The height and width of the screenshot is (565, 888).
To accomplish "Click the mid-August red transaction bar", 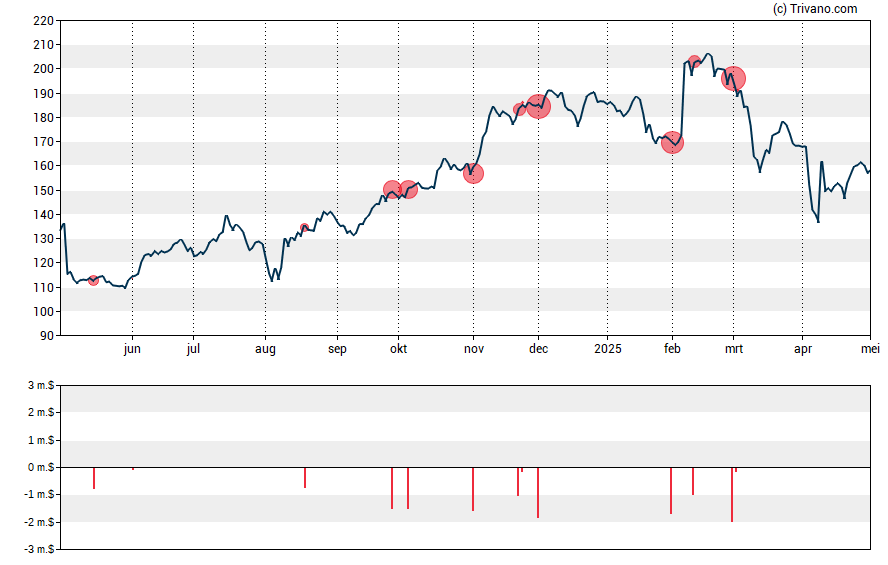I will coord(305,477).
